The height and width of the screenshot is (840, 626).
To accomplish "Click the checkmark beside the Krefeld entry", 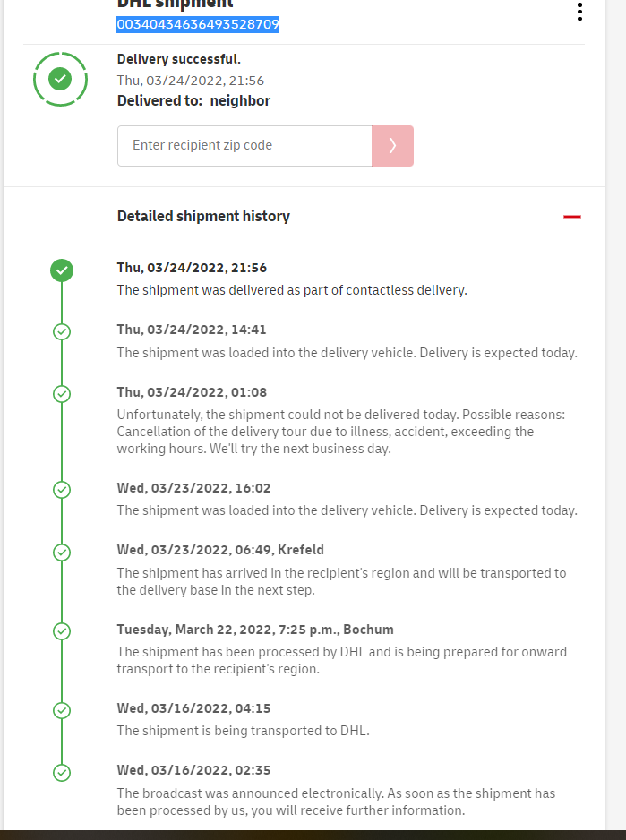I will (x=62, y=552).
